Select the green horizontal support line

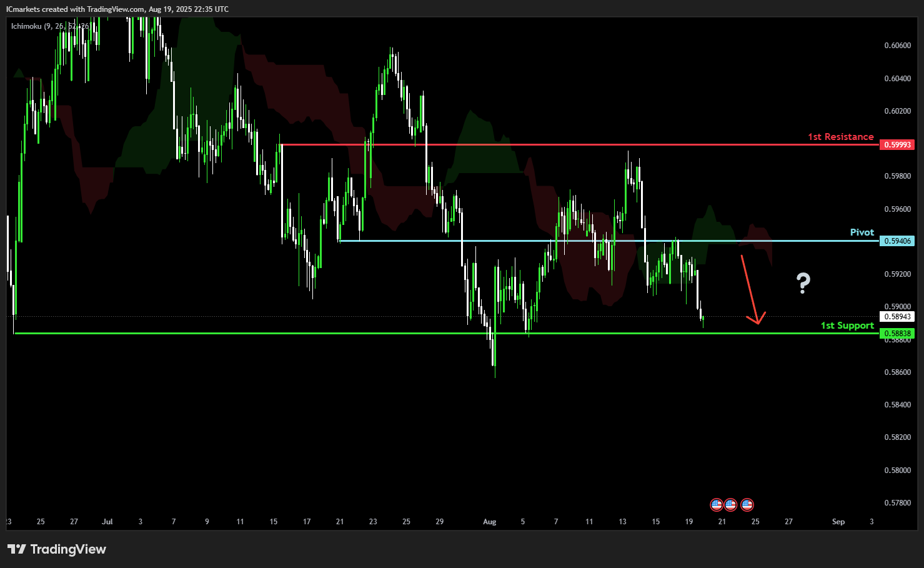coord(446,333)
